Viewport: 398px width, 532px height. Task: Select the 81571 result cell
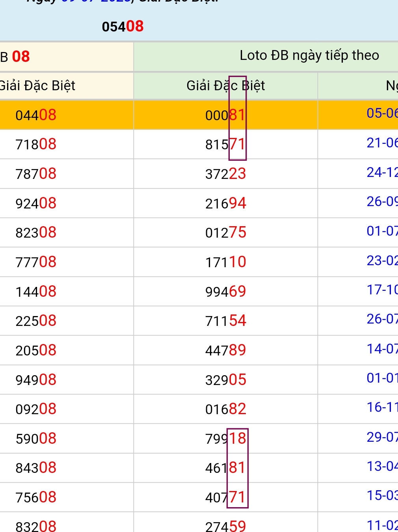coord(225,145)
